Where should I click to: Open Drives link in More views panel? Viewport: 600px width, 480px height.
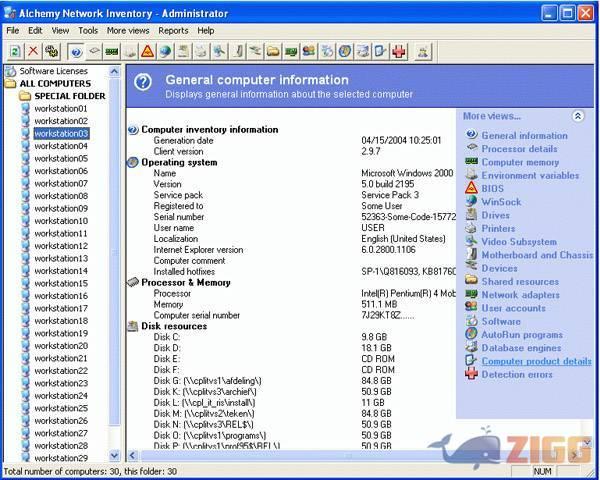496,215
